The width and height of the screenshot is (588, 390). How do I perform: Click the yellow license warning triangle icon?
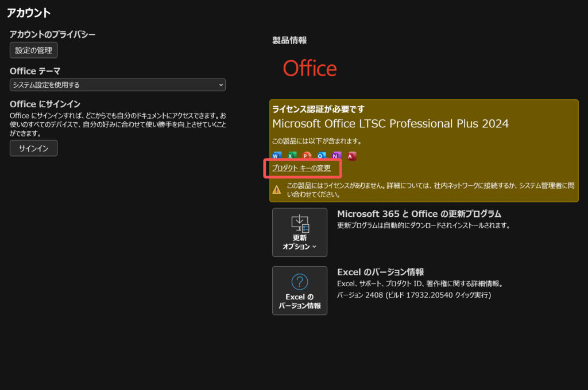[277, 190]
